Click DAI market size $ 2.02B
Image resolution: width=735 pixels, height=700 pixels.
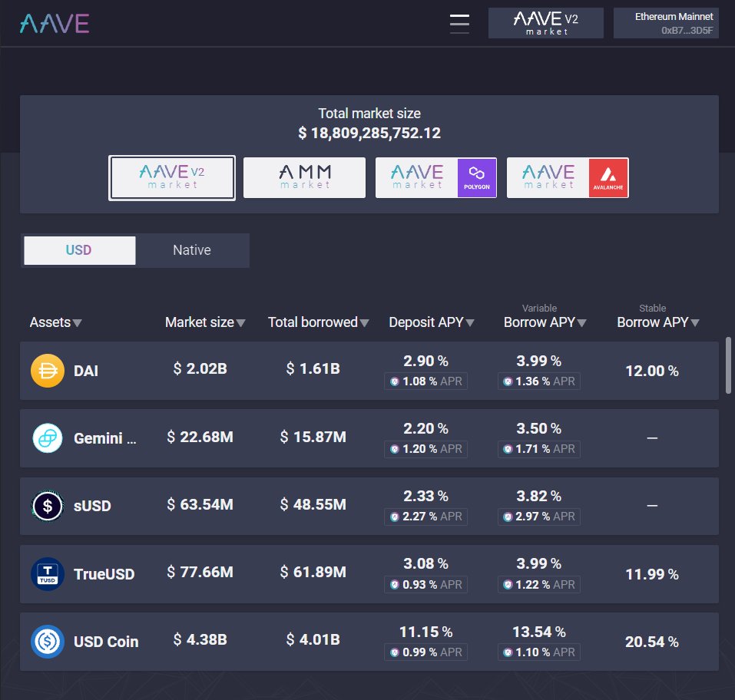(x=200, y=368)
